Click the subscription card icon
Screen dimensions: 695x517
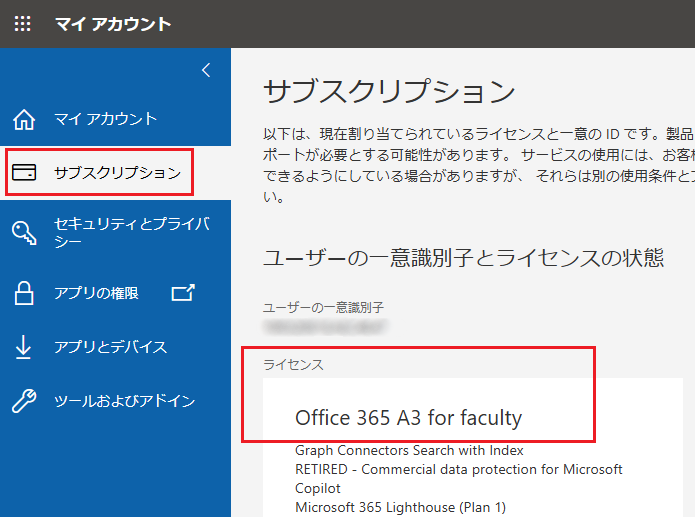click(24, 173)
